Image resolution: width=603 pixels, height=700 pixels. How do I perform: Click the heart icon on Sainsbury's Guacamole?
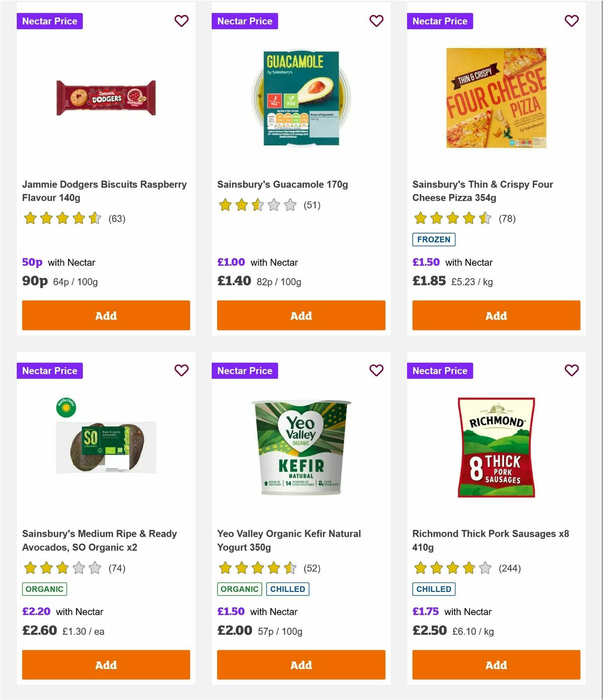point(376,21)
